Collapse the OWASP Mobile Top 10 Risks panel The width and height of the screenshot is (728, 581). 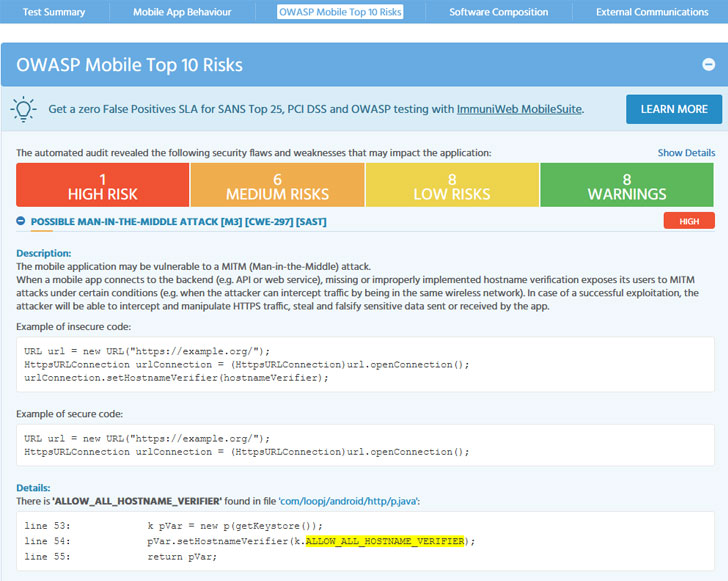coord(708,65)
